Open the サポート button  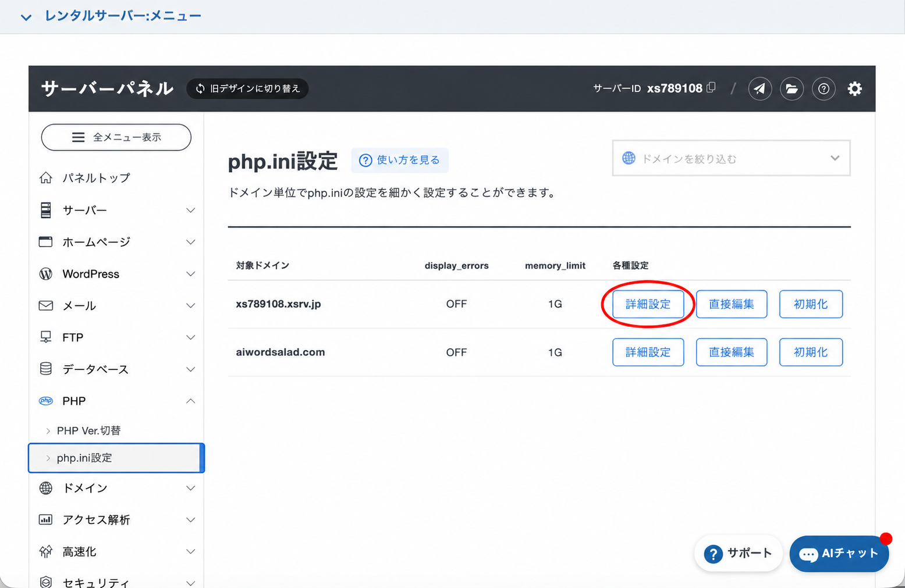tap(738, 553)
